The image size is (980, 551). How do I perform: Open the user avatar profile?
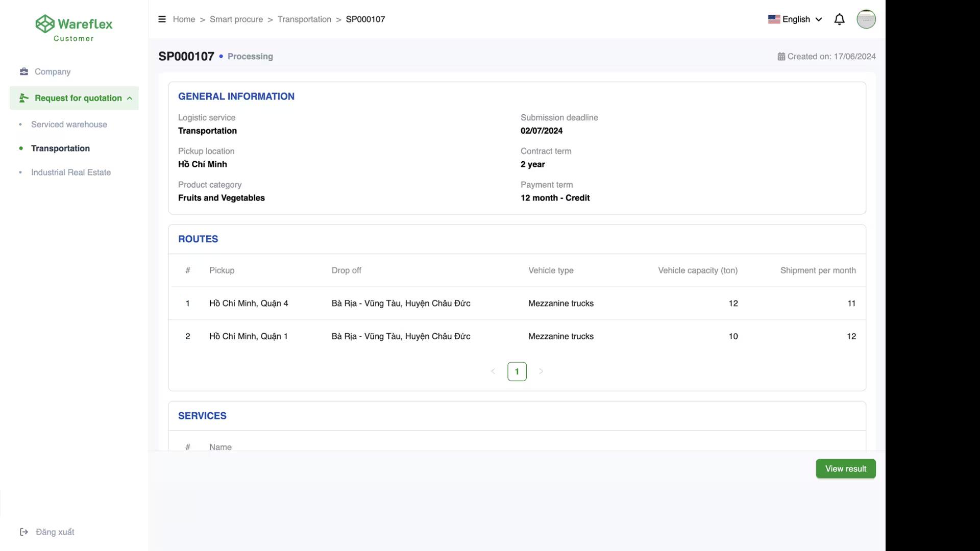[866, 19]
